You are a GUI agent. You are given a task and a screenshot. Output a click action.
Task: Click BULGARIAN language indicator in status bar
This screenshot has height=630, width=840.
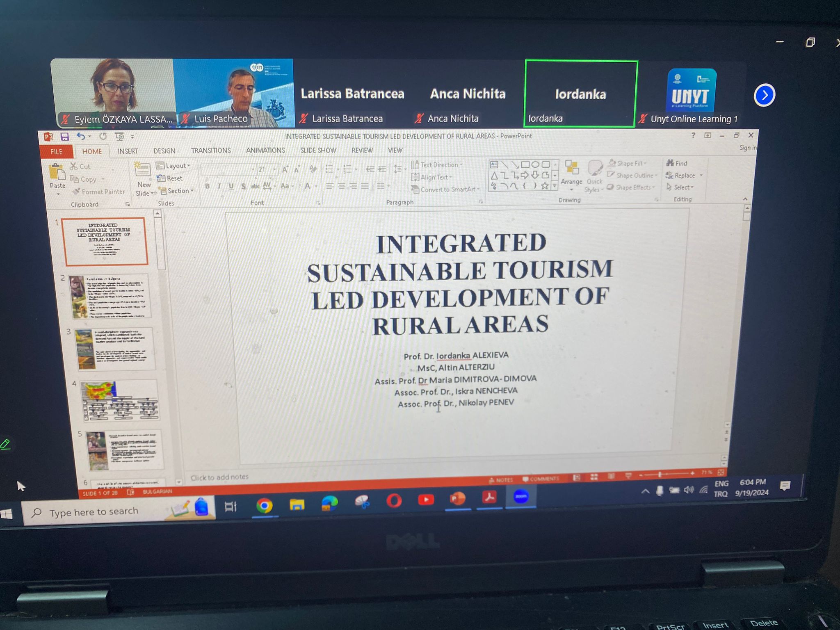coord(157,491)
